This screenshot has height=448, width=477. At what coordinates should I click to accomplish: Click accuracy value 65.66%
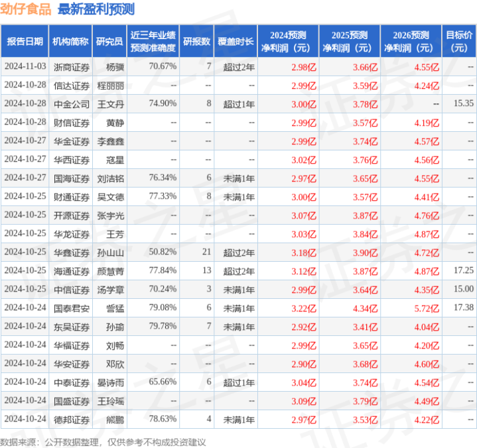tap(163, 382)
